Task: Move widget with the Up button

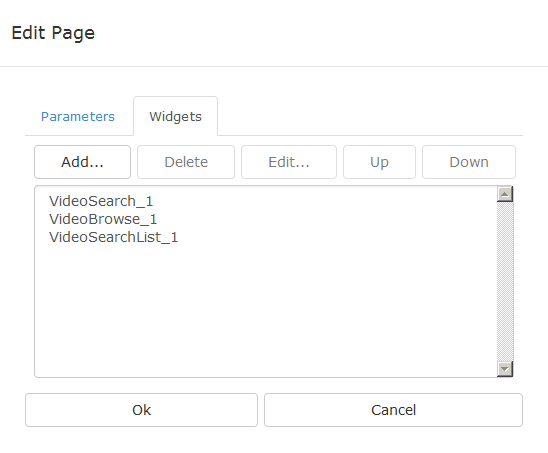Action: [x=380, y=162]
